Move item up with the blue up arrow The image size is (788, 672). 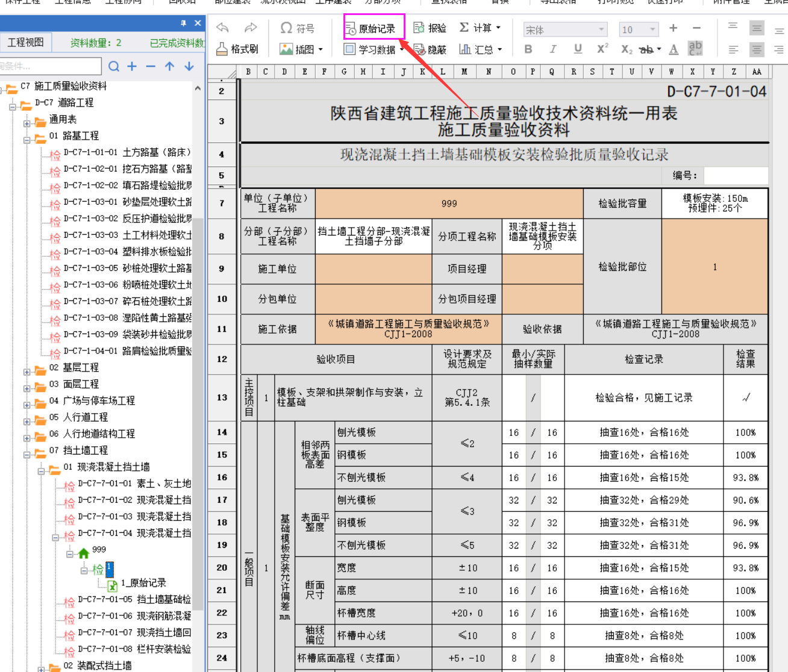point(170,66)
